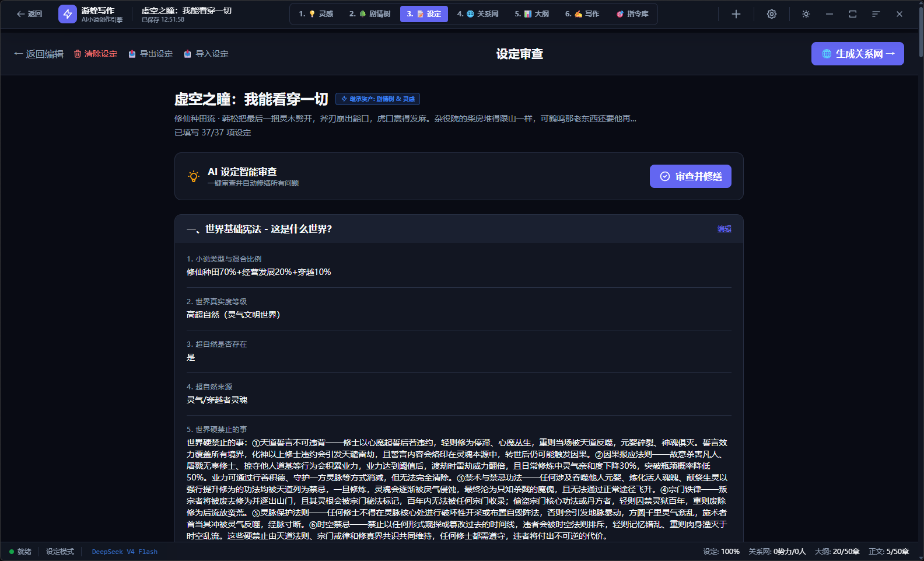Go to the 5. 大纲 tab

tap(532, 14)
